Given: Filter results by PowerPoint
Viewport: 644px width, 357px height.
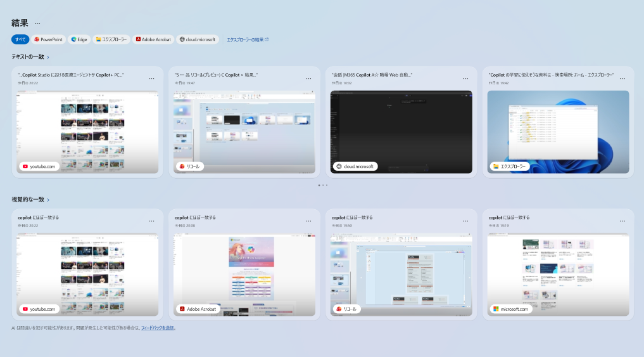Looking at the screenshot, I should click(49, 39).
